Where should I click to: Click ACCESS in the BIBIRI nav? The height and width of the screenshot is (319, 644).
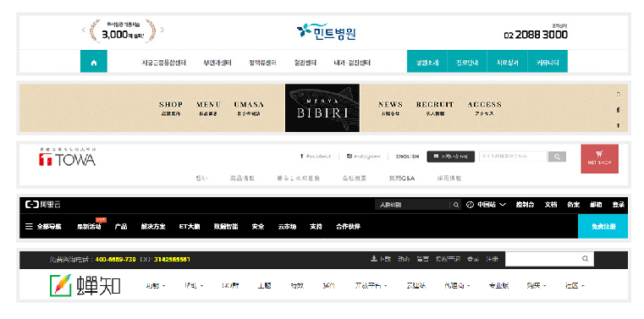[484, 108]
